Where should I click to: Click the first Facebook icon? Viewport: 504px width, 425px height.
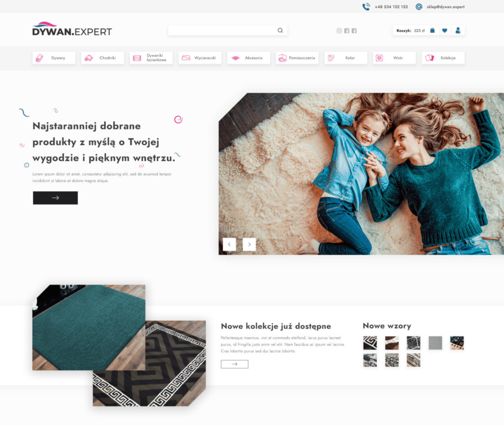[347, 31]
